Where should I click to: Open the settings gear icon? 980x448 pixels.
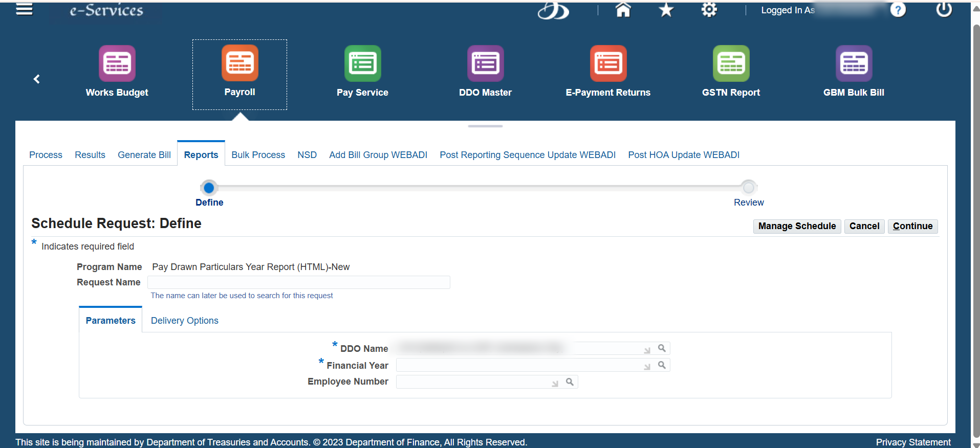click(x=709, y=10)
